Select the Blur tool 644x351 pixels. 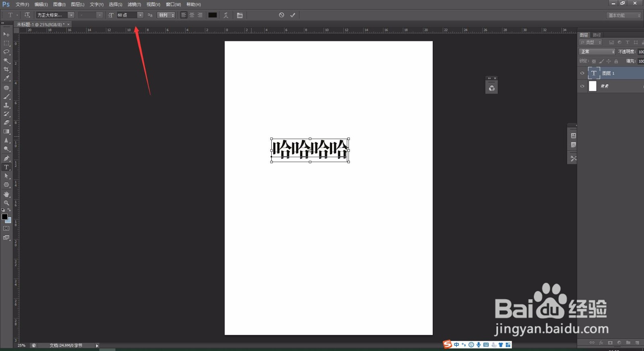pos(6,140)
